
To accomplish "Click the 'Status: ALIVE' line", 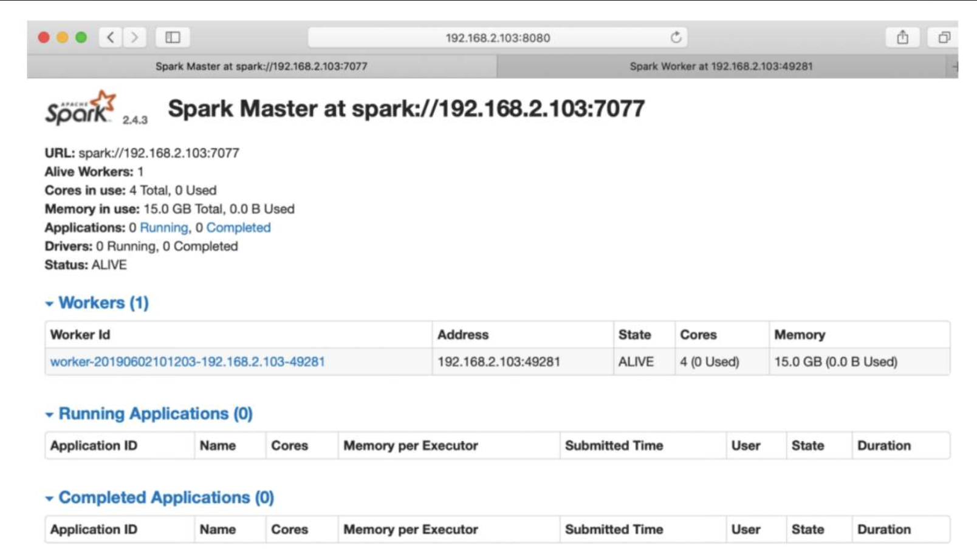I will (x=86, y=265).
